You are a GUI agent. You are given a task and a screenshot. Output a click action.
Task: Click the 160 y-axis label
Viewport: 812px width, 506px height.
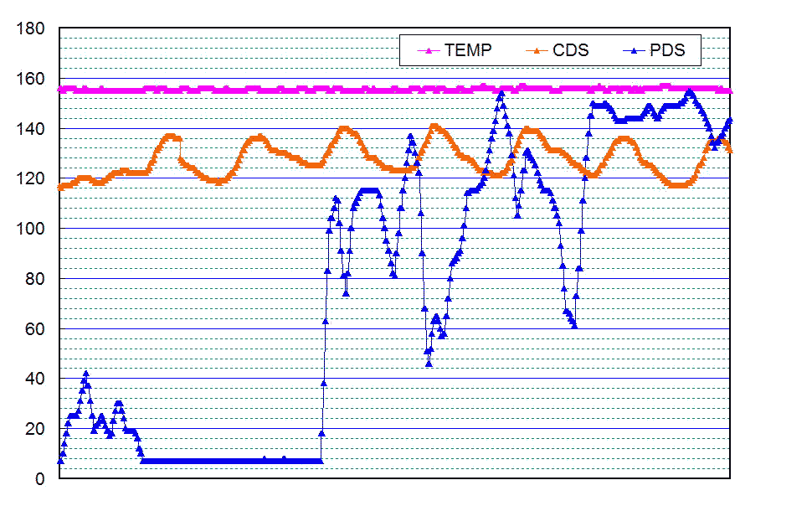(31, 80)
